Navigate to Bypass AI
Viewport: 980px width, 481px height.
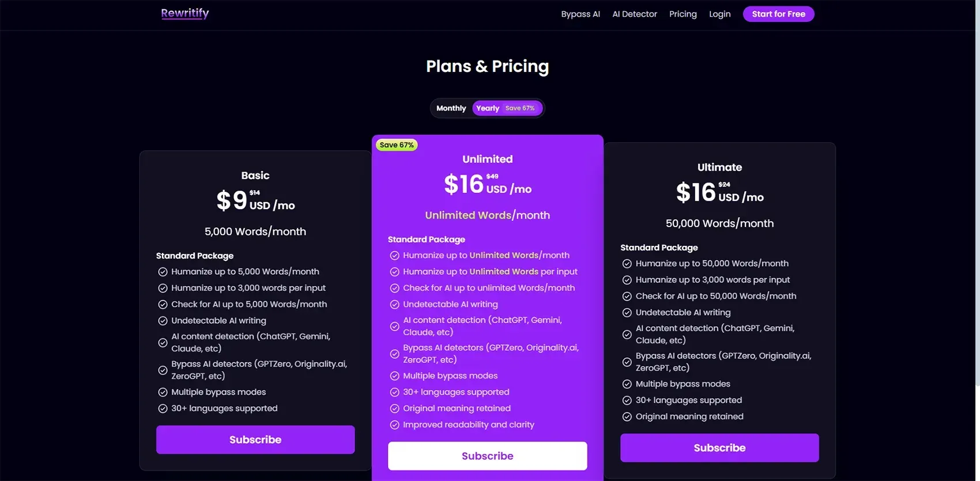coord(581,14)
